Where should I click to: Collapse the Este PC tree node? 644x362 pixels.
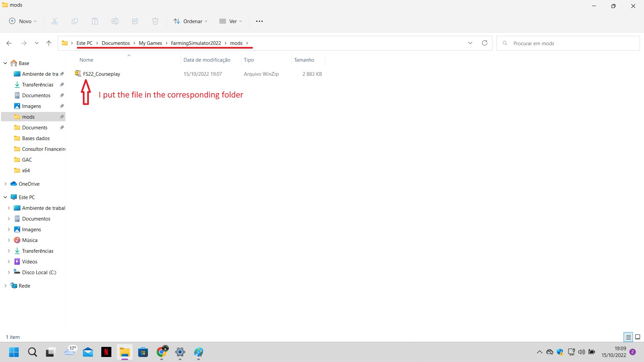tap(5, 197)
